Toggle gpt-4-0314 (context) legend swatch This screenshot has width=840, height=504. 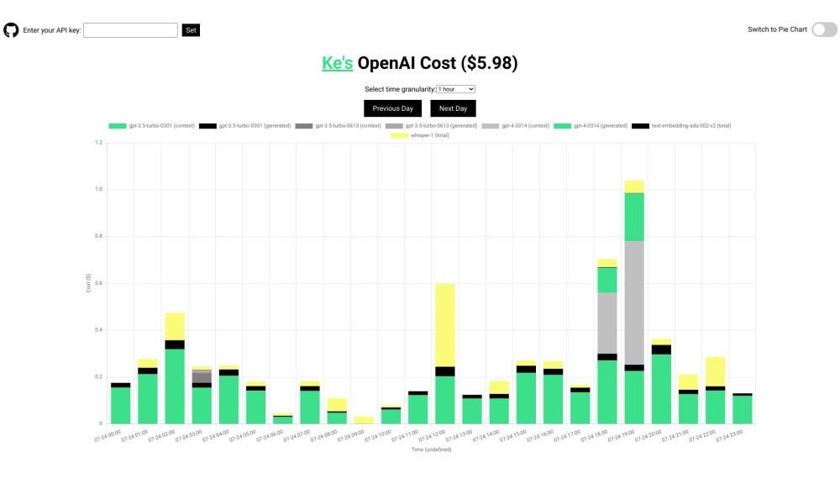(x=491, y=126)
